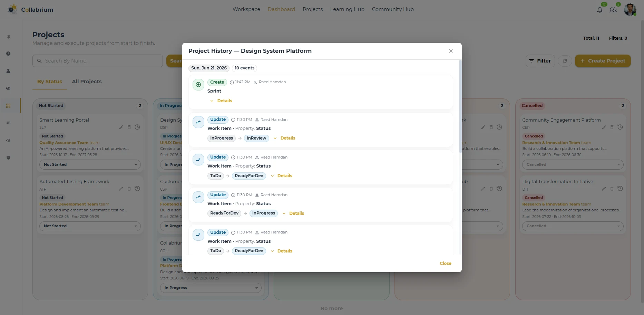Viewport: 644px width, 315px height.
Task: Edit the Community Engagement Platform project
Action: pyautogui.click(x=604, y=127)
